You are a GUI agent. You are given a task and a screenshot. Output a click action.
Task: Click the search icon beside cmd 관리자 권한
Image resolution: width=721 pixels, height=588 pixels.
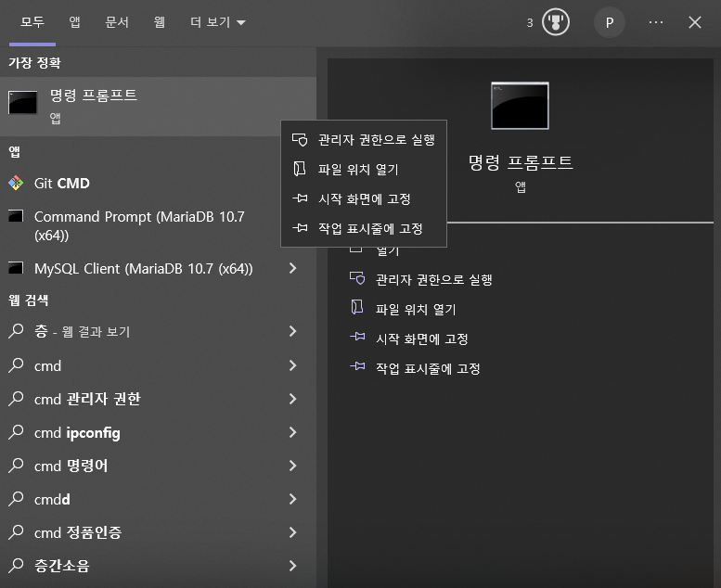coord(16,399)
